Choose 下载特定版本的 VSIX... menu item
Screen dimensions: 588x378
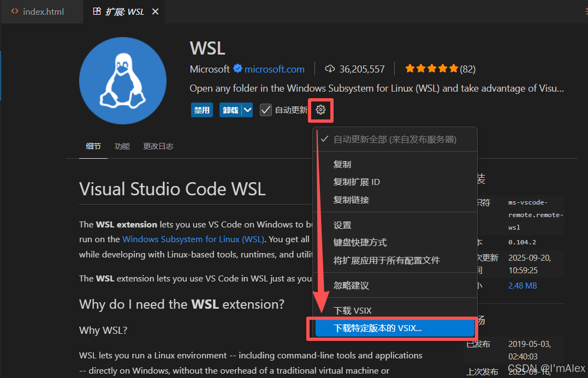point(395,328)
